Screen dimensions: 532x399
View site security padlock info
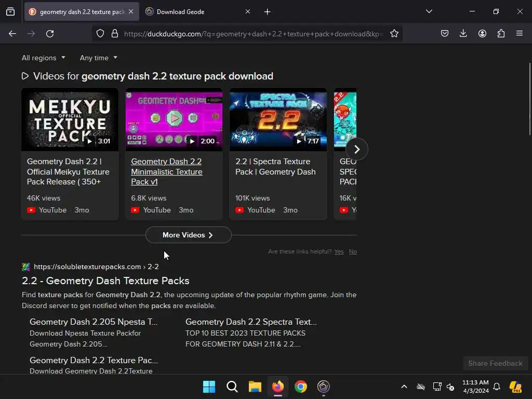pyautogui.click(x=115, y=34)
